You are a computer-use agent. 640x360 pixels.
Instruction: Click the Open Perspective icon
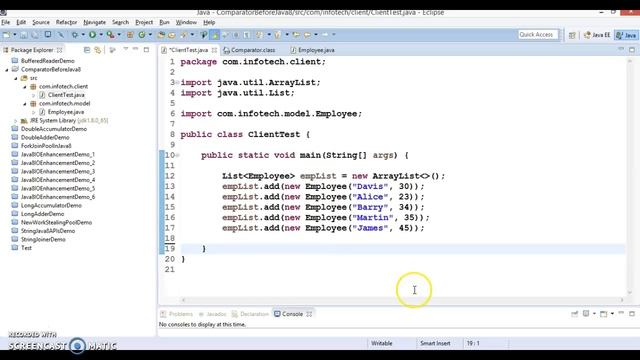tap(572, 36)
